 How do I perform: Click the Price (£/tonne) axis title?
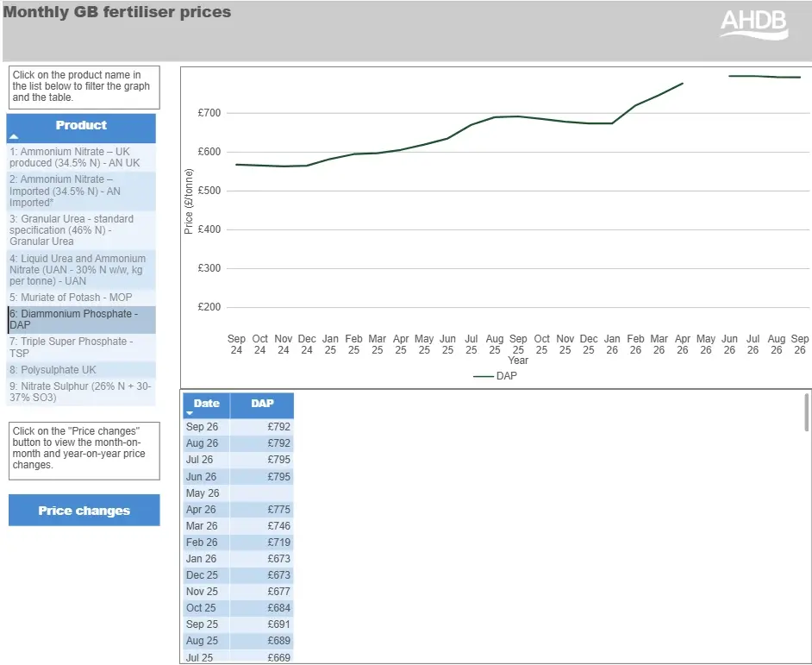click(x=189, y=202)
